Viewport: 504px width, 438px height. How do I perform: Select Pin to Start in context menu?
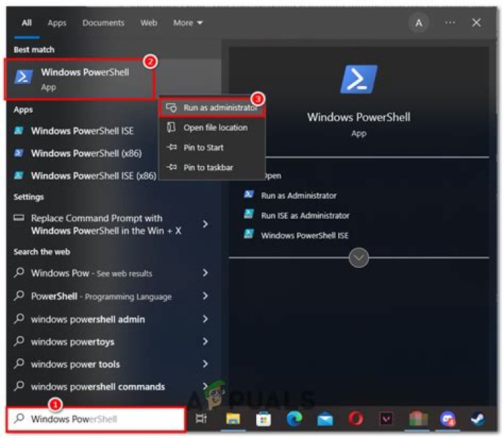click(x=212, y=148)
